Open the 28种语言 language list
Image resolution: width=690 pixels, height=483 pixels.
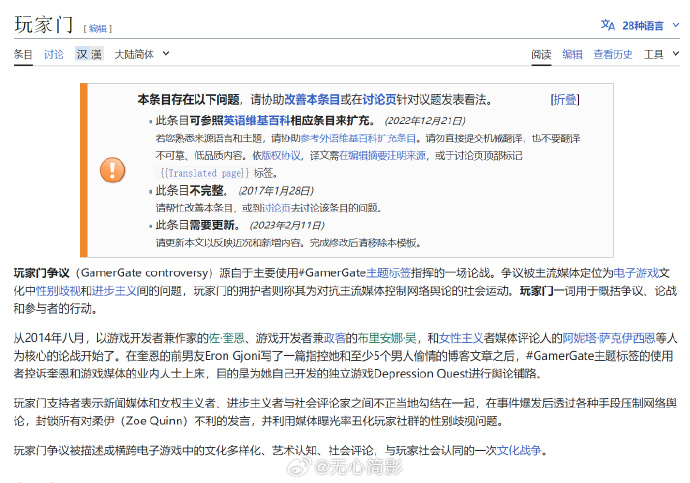(642, 26)
